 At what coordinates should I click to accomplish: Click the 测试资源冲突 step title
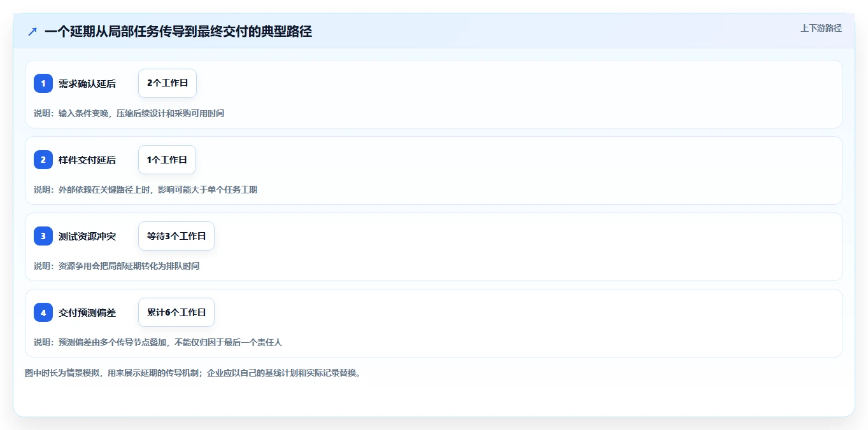87,236
